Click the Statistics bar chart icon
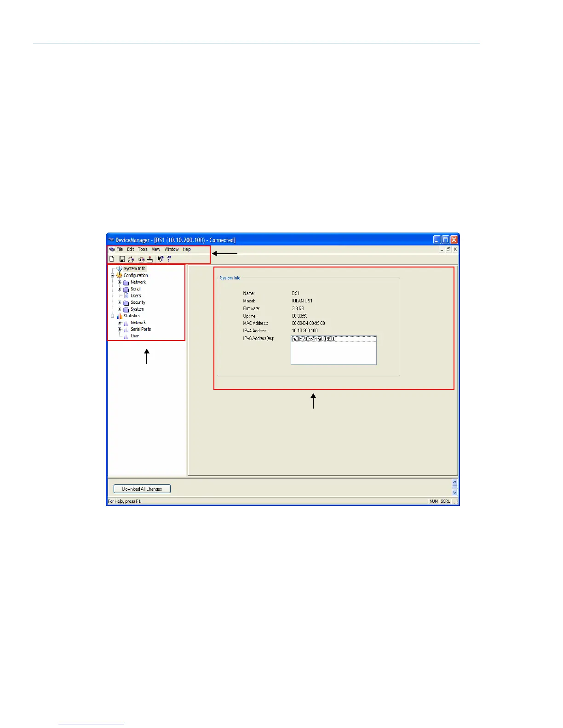 coord(119,316)
